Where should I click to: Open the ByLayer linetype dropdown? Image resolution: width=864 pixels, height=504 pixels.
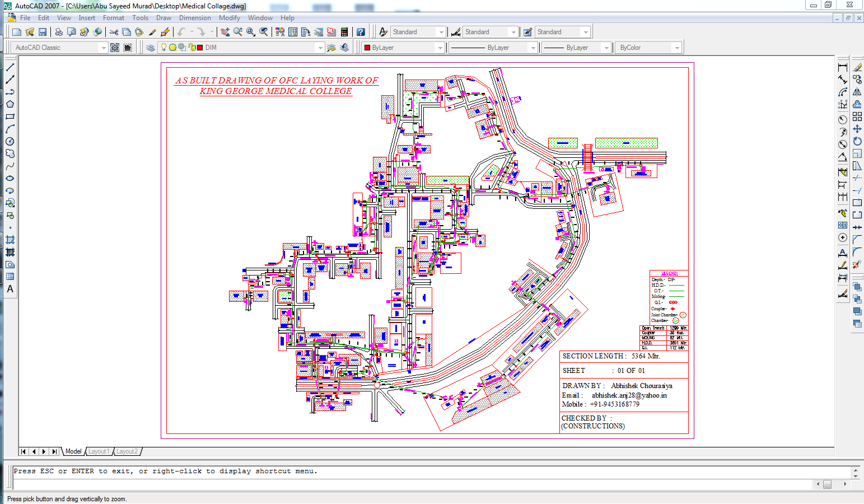click(533, 48)
